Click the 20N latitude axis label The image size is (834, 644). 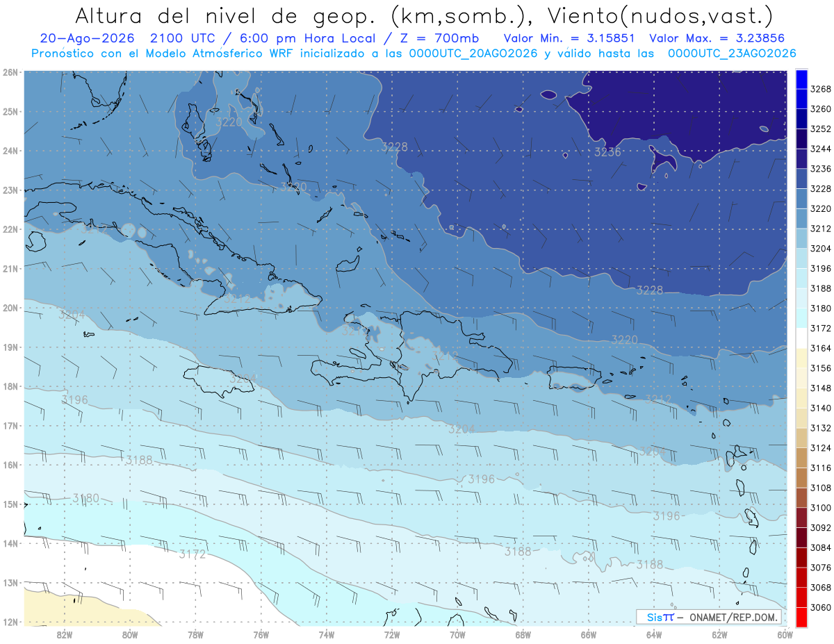(10, 308)
